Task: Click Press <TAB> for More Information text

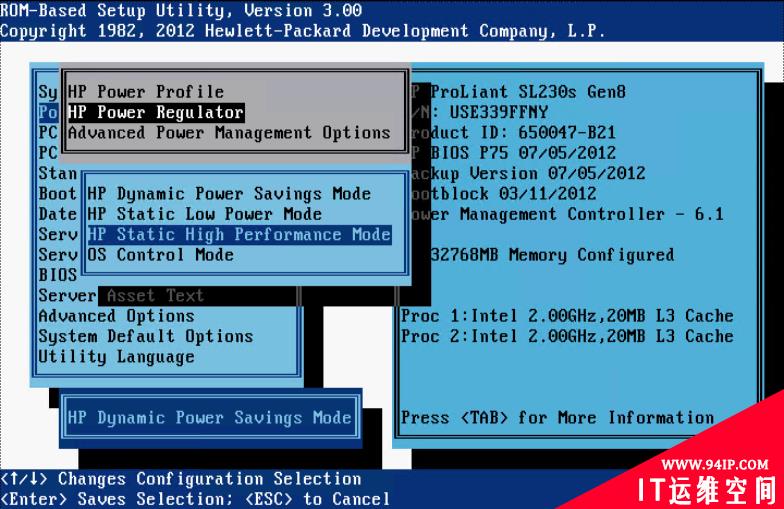Action: coord(558,418)
